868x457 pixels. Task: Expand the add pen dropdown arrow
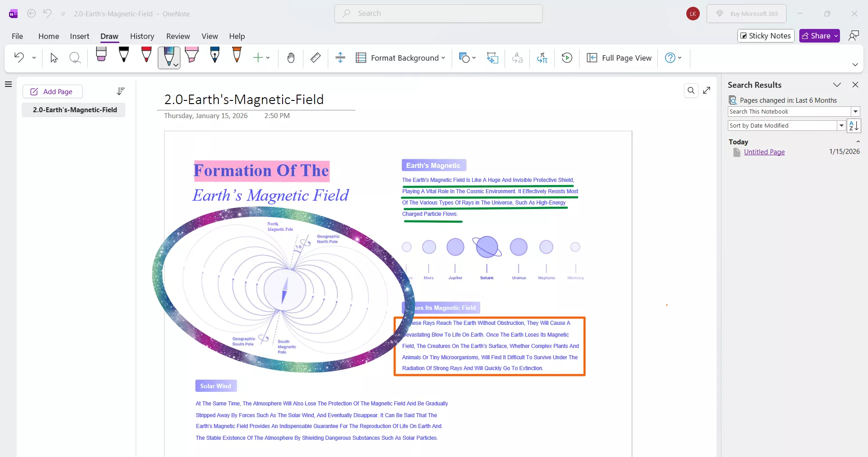pos(268,58)
